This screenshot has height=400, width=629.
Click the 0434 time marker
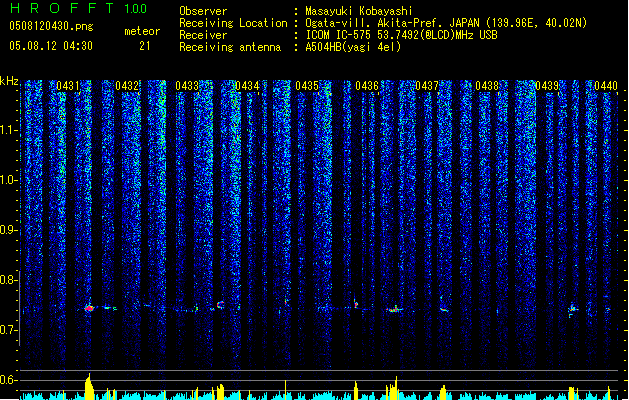pyautogui.click(x=247, y=86)
